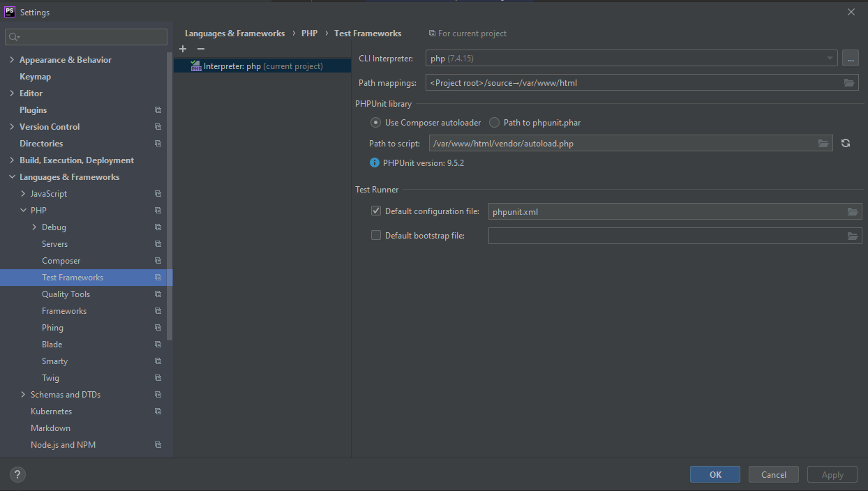Click PHP breadcrumb in header
868x491 pixels.
[x=309, y=33]
